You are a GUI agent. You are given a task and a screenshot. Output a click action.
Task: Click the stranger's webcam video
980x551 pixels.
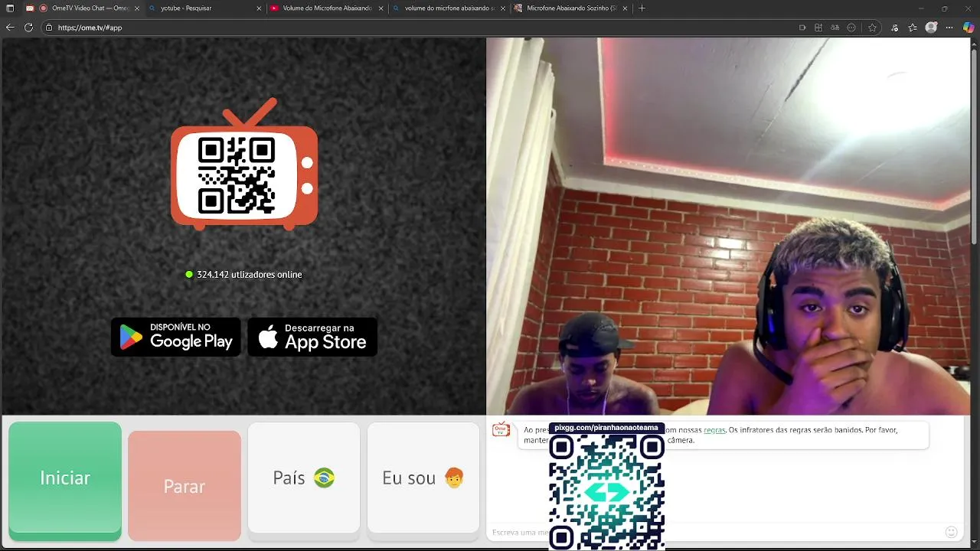click(728, 227)
